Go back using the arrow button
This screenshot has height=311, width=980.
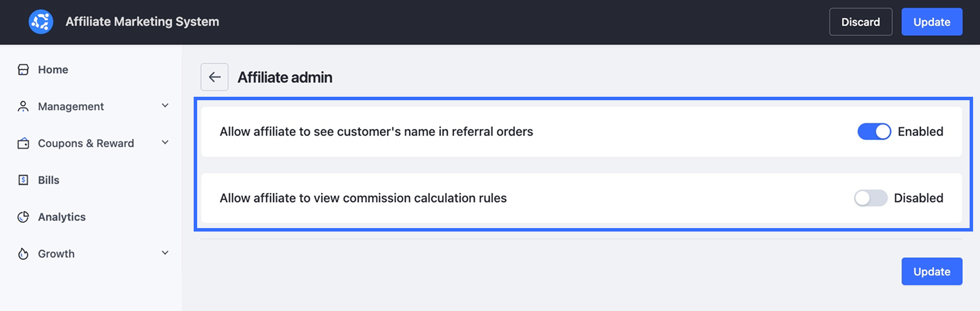point(214,77)
